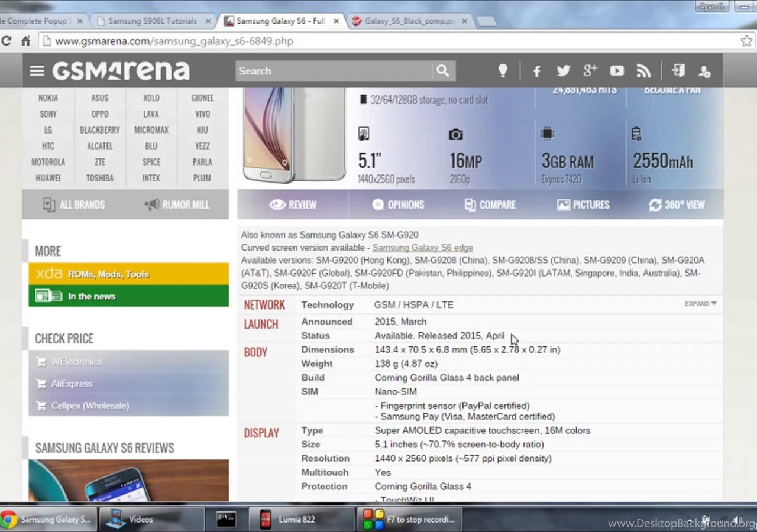The image size is (757, 532).
Task: Open the tip us lightbulb icon
Action: pos(503,71)
